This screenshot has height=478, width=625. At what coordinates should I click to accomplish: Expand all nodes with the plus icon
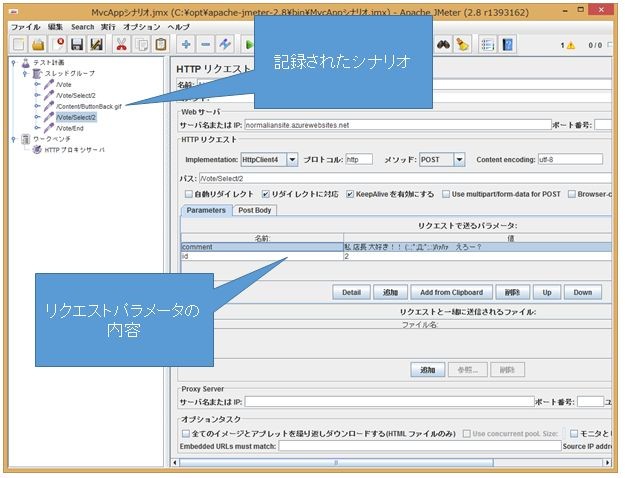186,44
